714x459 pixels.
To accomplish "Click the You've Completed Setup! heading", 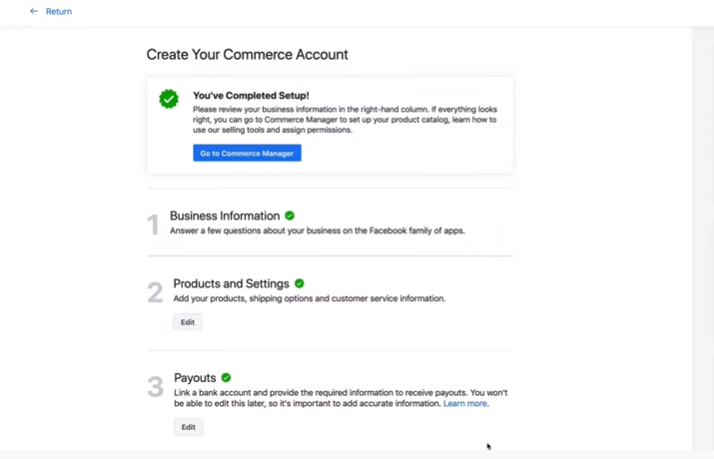I will pyautogui.click(x=251, y=96).
